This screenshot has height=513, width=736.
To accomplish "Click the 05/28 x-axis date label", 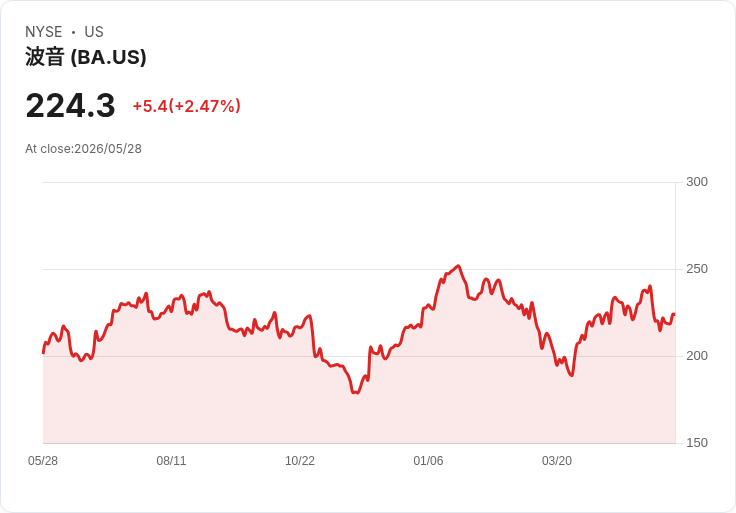I will 43,461.
